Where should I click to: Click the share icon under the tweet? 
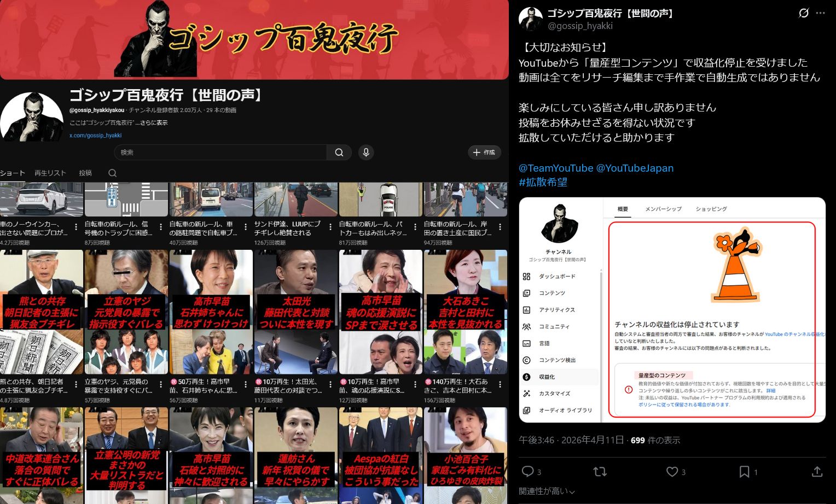coord(817,471)
